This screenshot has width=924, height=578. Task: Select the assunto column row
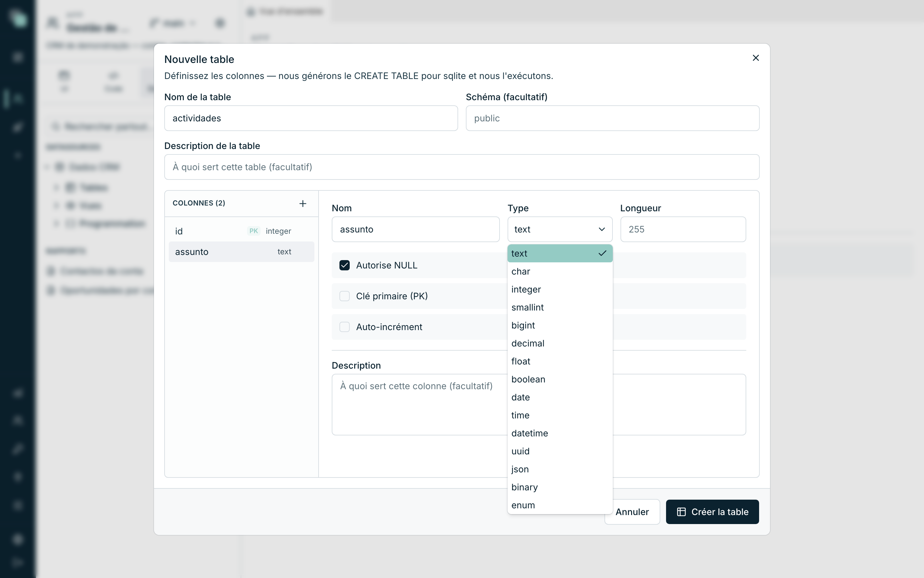point(241,251)
